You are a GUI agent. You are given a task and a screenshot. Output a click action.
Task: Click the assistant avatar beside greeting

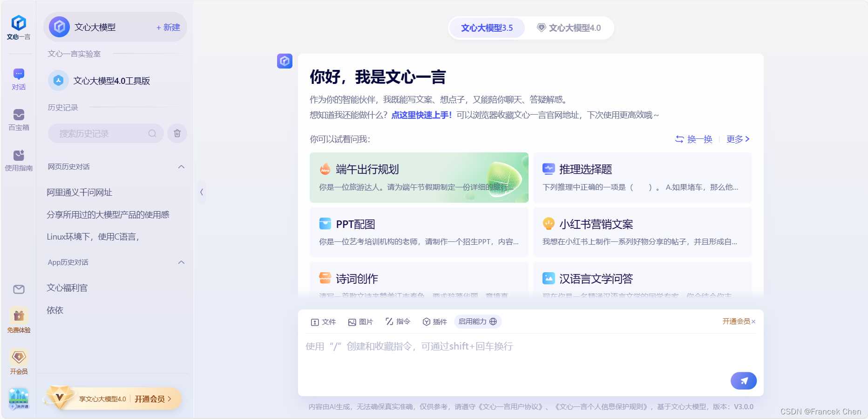click(285, 61)
